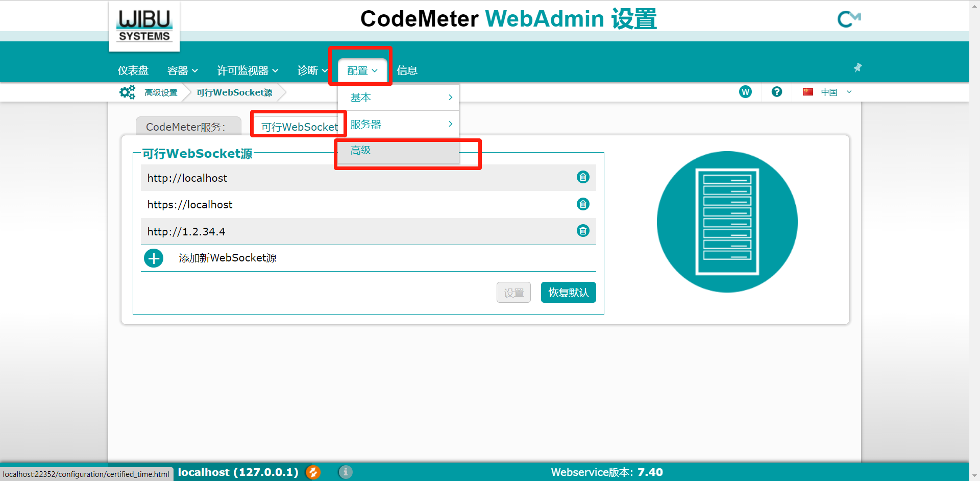Toggle the 配置 configuration menu
The image size is (980, 481).
pyautogui.click(x=362, y=70)
